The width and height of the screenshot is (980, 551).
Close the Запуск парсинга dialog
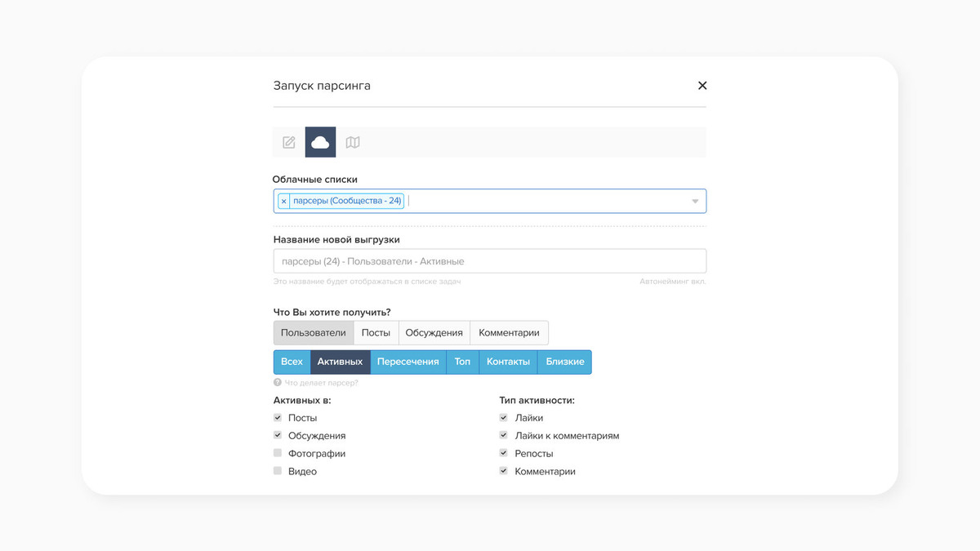click(702, 85)
